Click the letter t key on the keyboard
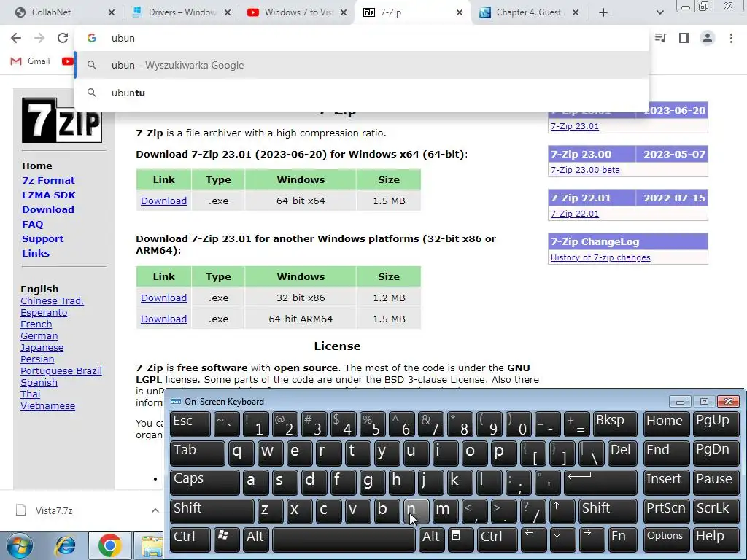This screenshot has height=560, width=747. [357, 453]
